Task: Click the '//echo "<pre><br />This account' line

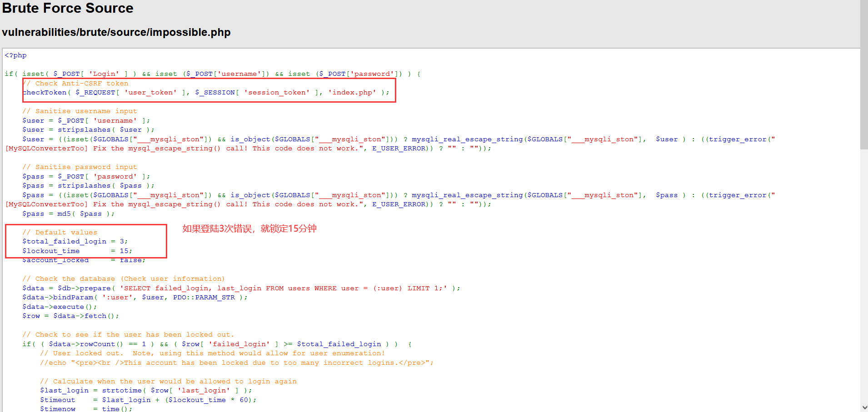Action: [x=237, y=363]
